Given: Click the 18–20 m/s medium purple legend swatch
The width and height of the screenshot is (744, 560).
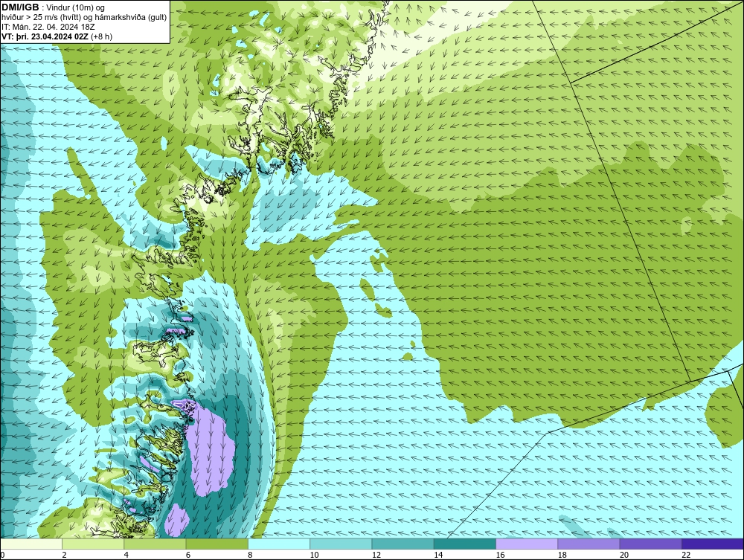Looking at the screenshot, I should pyautogui.click(x=589, y=544).
